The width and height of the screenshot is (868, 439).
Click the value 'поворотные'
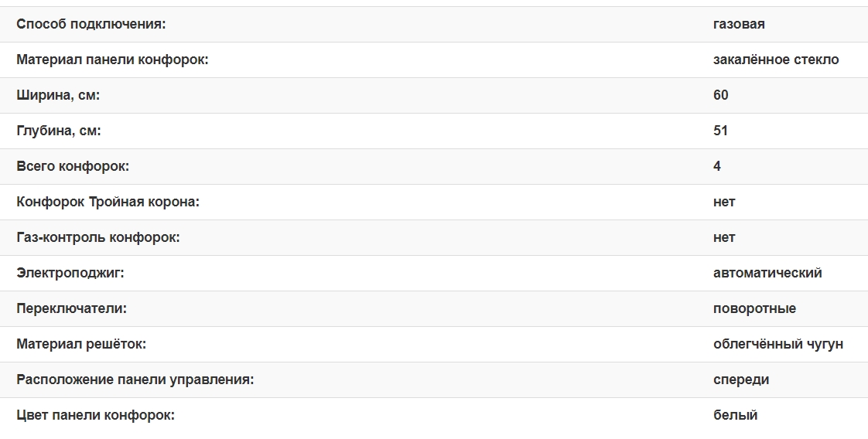[754, 308]
